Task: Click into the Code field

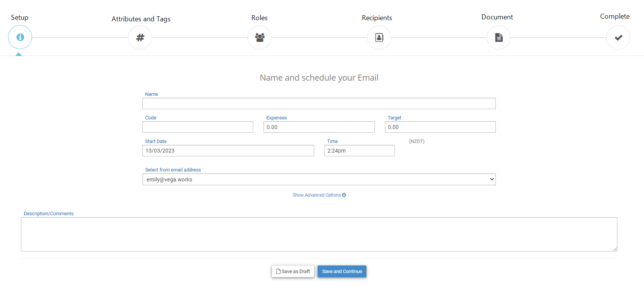Action: point(198,127)
